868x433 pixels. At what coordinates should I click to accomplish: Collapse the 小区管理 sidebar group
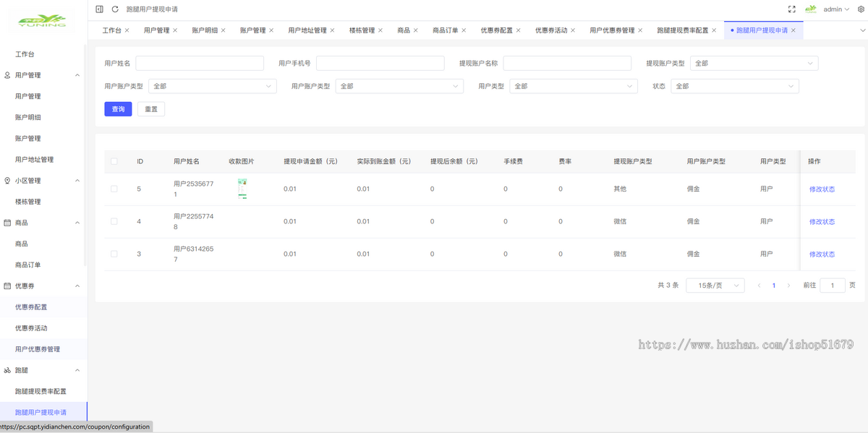(77, 181)
